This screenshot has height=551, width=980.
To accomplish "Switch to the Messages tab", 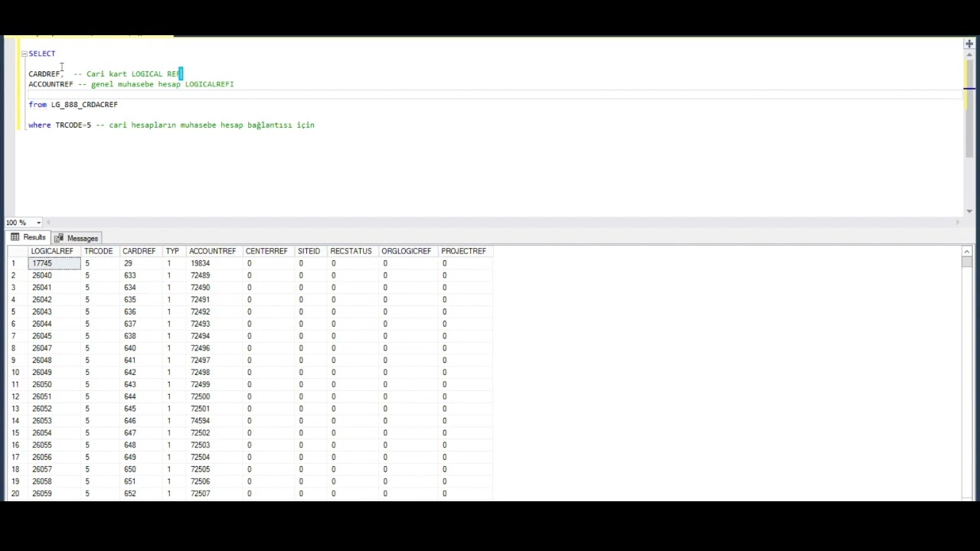I will point(76,238).
